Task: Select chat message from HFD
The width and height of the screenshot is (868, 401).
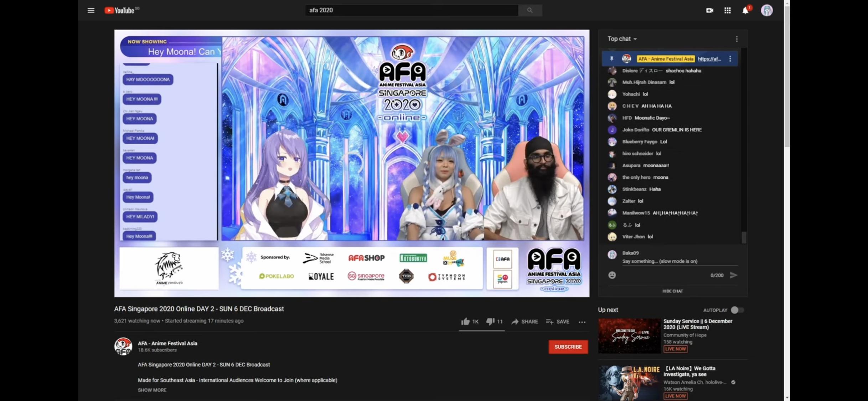Action: pos(646,118)
